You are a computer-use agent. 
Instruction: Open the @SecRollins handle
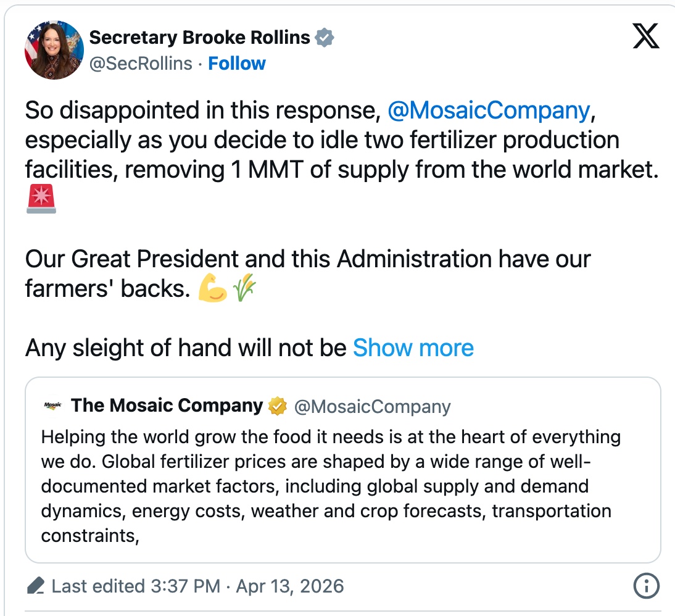tap(141, 64)
